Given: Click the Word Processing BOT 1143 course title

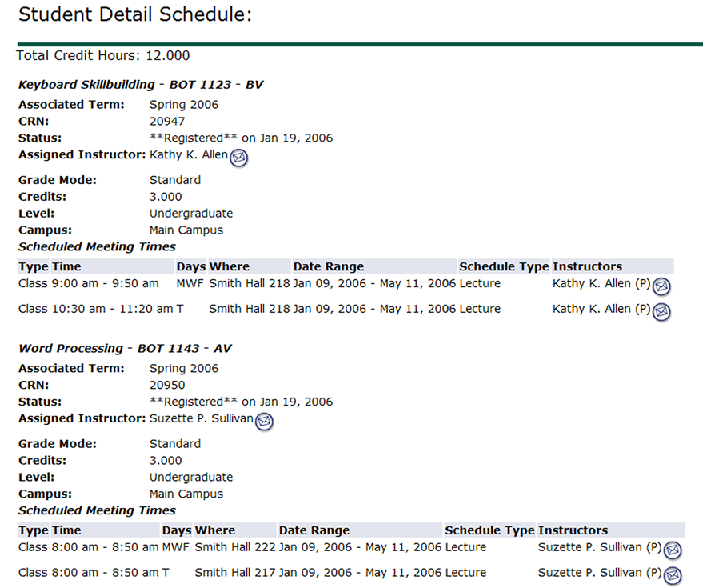Looking at the screenshot, I should pos(125,349).
